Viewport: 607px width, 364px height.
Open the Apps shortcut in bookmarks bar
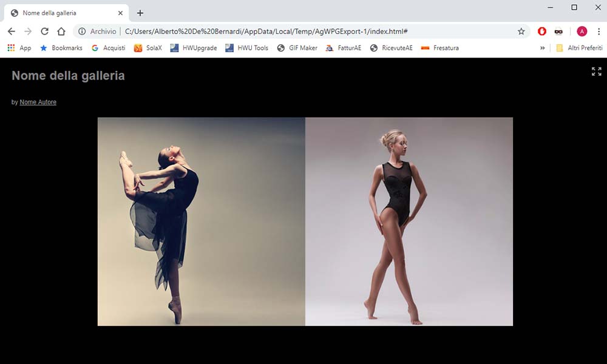pyautogui.click(x=19, y=48)
